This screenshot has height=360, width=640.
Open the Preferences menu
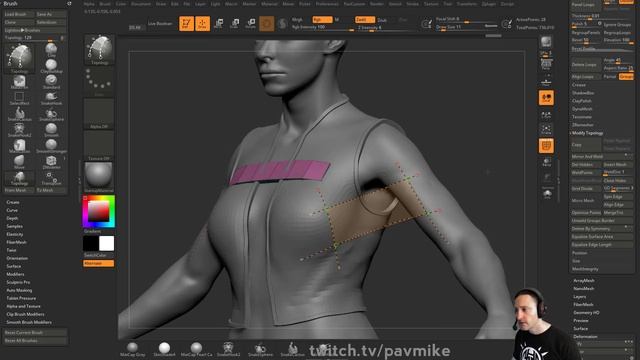pos(327,4)
